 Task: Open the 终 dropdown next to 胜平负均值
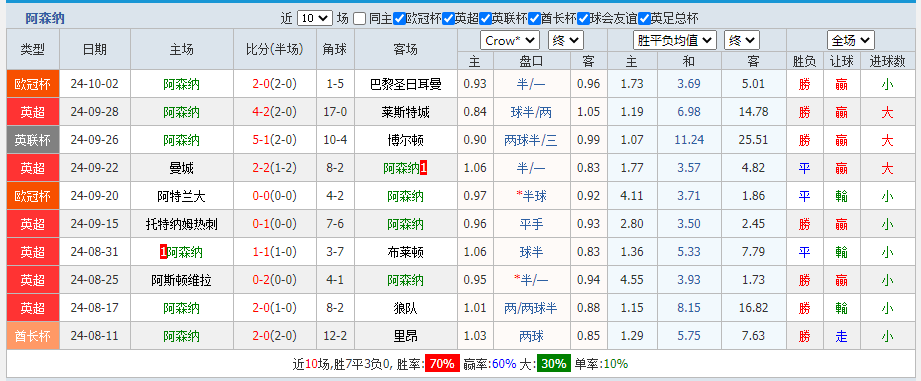click(x=742, y=41)
